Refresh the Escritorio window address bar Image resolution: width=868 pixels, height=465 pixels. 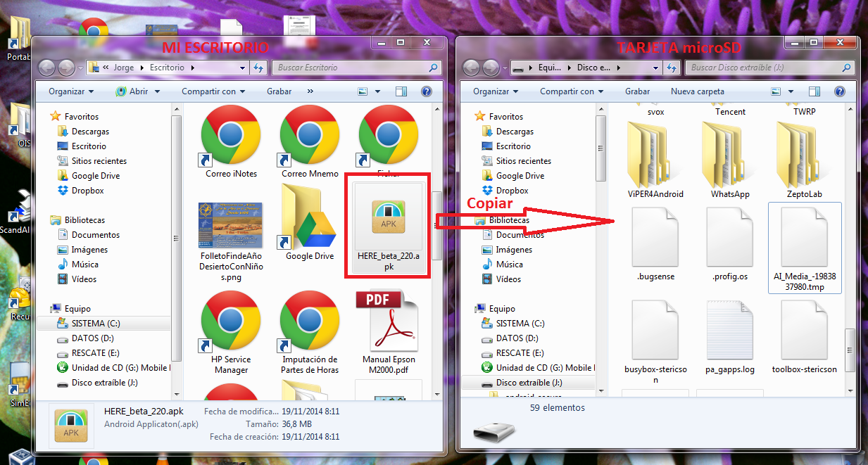tap(258, 68)
